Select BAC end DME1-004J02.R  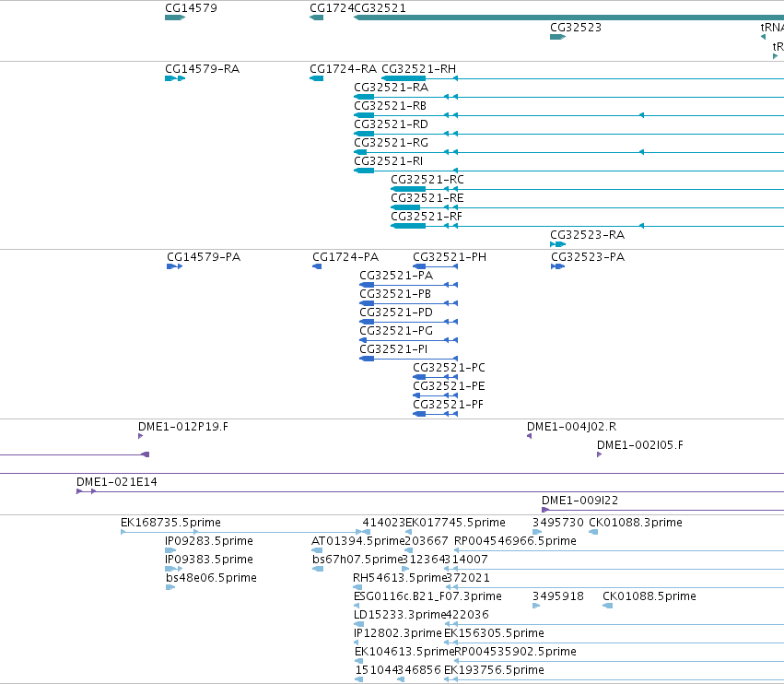571,427
